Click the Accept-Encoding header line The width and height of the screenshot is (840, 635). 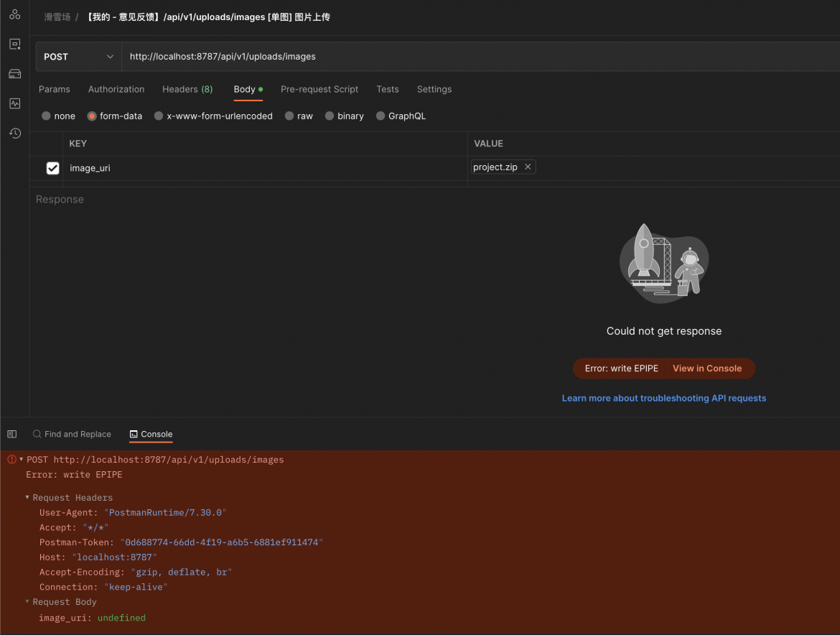(x=136, y=573)
